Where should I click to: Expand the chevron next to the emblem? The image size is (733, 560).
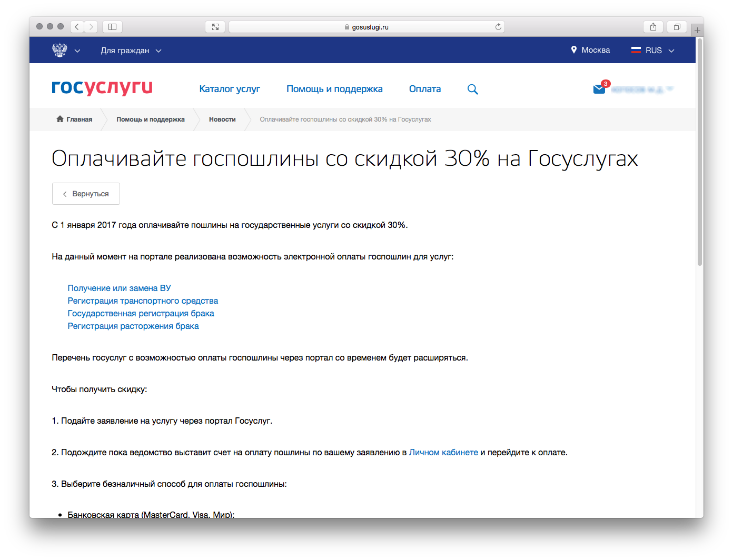(77, 51)
